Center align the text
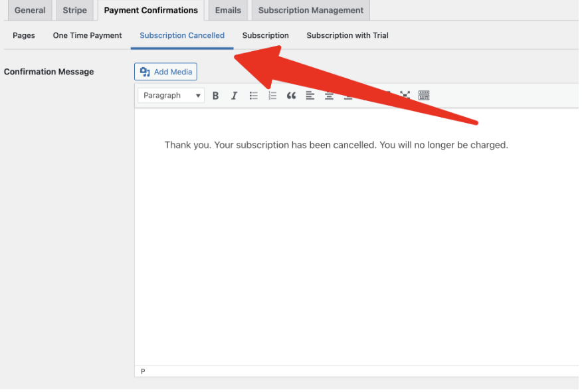The width and height of the screenshot is (582, 392). 329,96
